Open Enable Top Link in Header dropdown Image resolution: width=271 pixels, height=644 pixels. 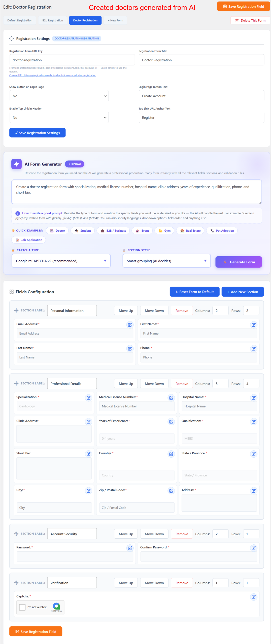(59, 117)
